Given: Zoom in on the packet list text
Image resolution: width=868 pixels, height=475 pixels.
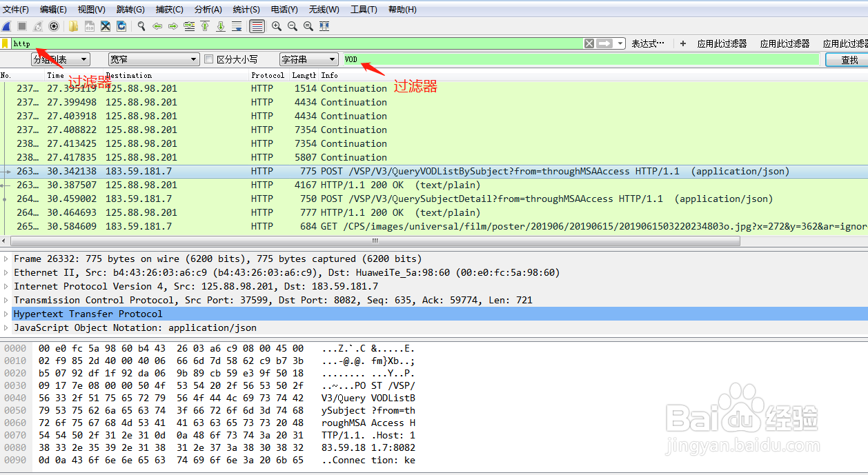Looking at the screenshot, I should 276,26.
